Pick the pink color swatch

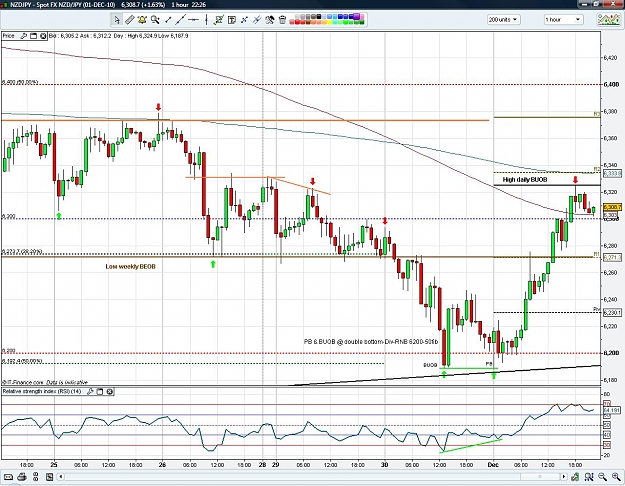362,17
